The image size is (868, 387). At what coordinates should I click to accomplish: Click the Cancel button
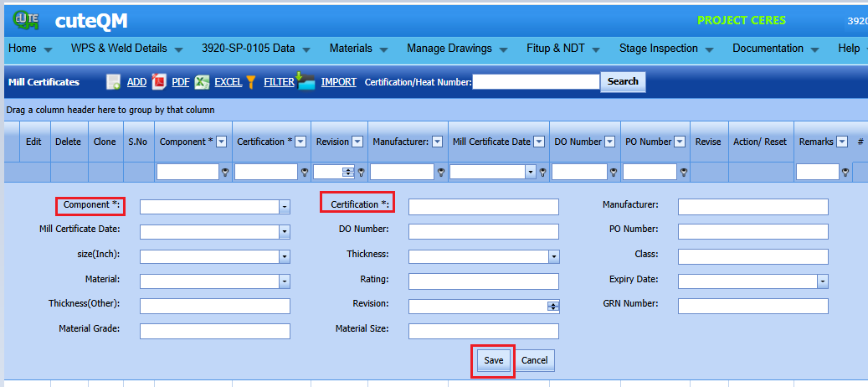[535, 360]
